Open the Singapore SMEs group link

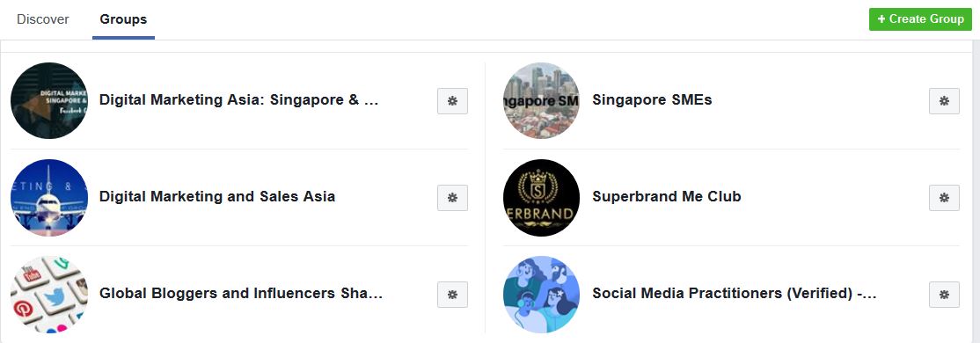coord(652,100)
